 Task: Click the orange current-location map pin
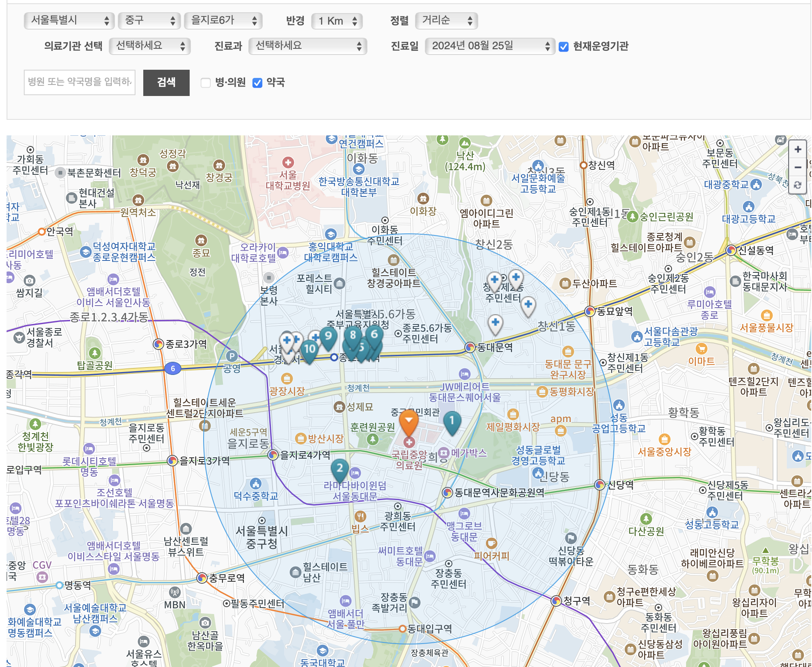pos(409,421)
